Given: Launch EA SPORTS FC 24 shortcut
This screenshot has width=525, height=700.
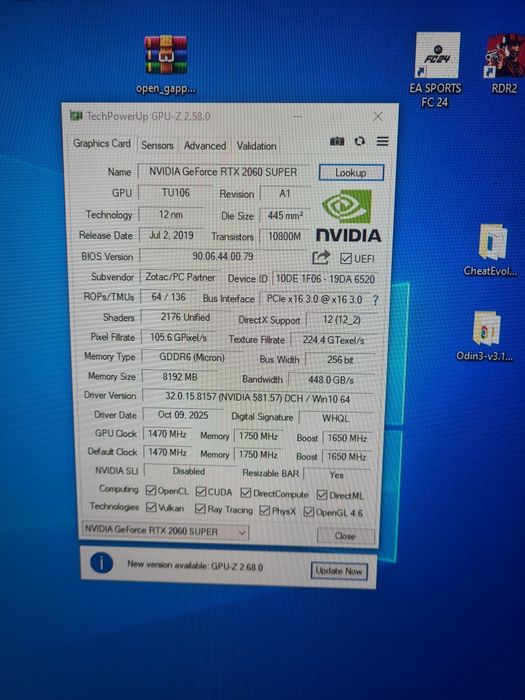Looking at the screenshot, I should pyautogui.click(x=436, y=70).
